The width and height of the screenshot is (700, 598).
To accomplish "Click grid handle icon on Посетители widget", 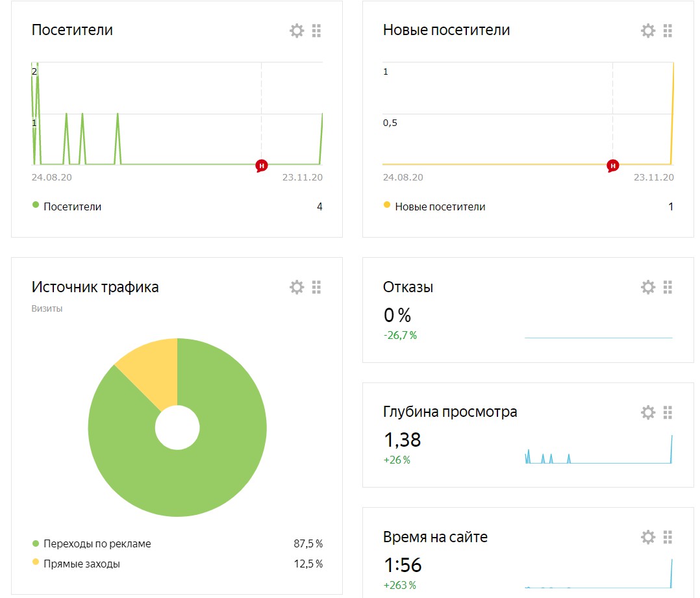I will [316, 31].
